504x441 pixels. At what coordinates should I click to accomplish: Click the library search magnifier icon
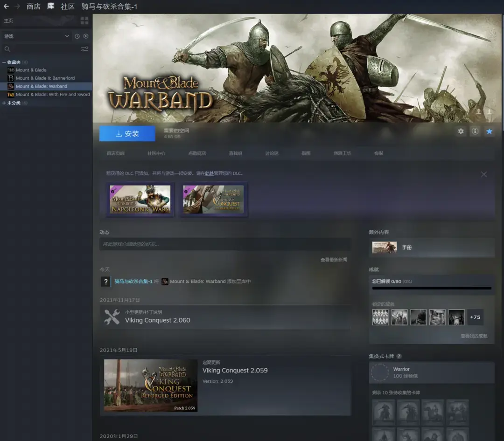pyautogui.click(x=7, y=49)
